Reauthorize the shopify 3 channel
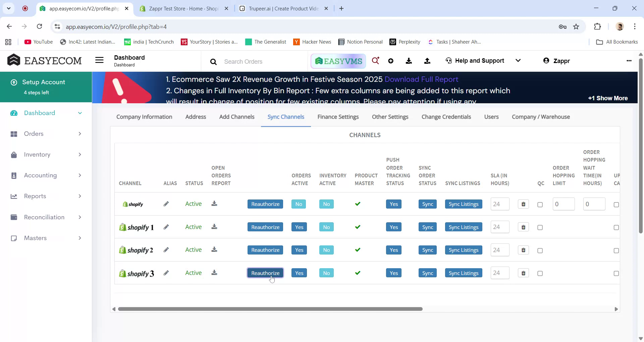 coord(265,273)
